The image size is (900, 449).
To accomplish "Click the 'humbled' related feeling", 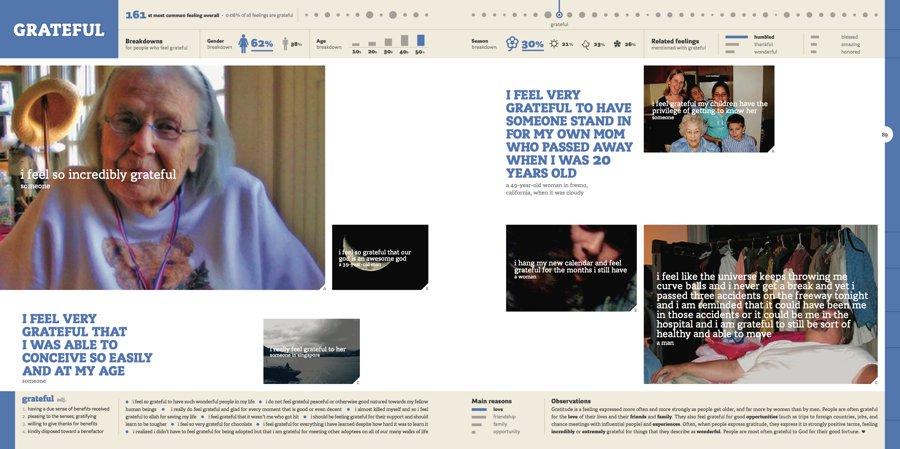I will pos(763,36).
